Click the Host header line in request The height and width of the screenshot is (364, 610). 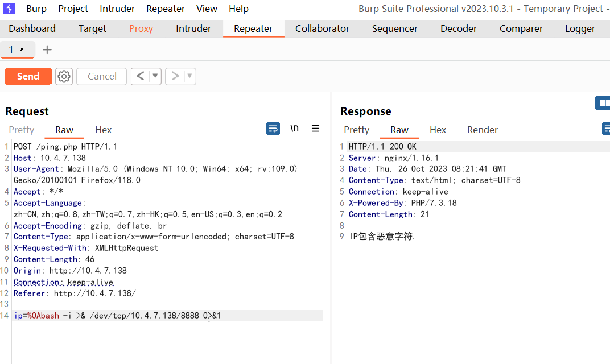[x=50, y=158]
